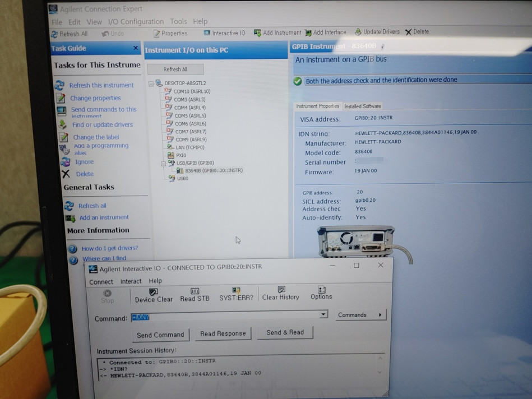Click Change properties task icon
The image size is (532, 399).
tap(61, 98)
